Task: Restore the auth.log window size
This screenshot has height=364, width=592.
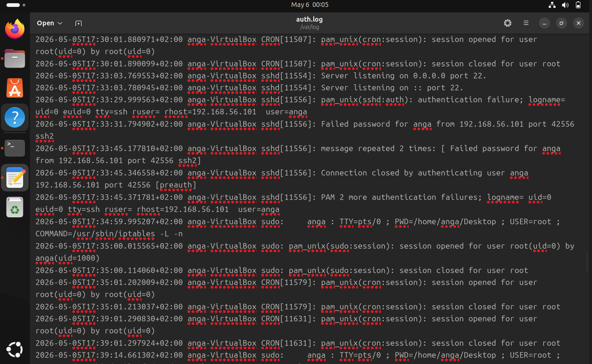Action: click(562, 23)
